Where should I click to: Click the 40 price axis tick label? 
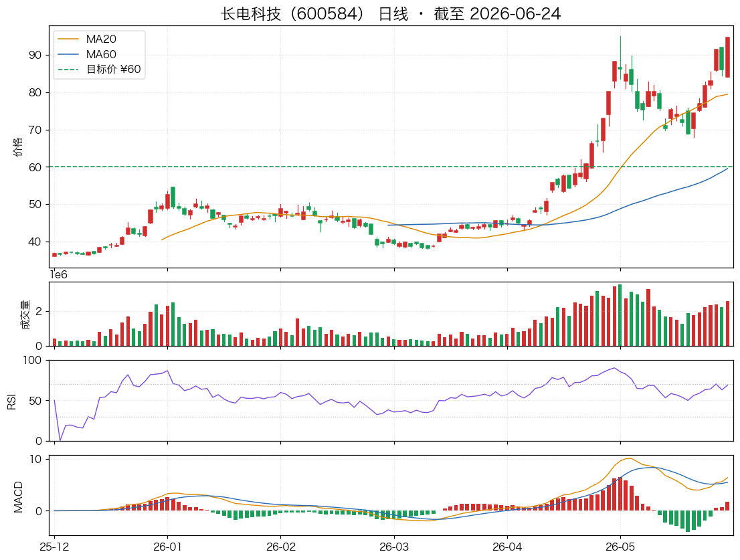(x=35, y=242)
